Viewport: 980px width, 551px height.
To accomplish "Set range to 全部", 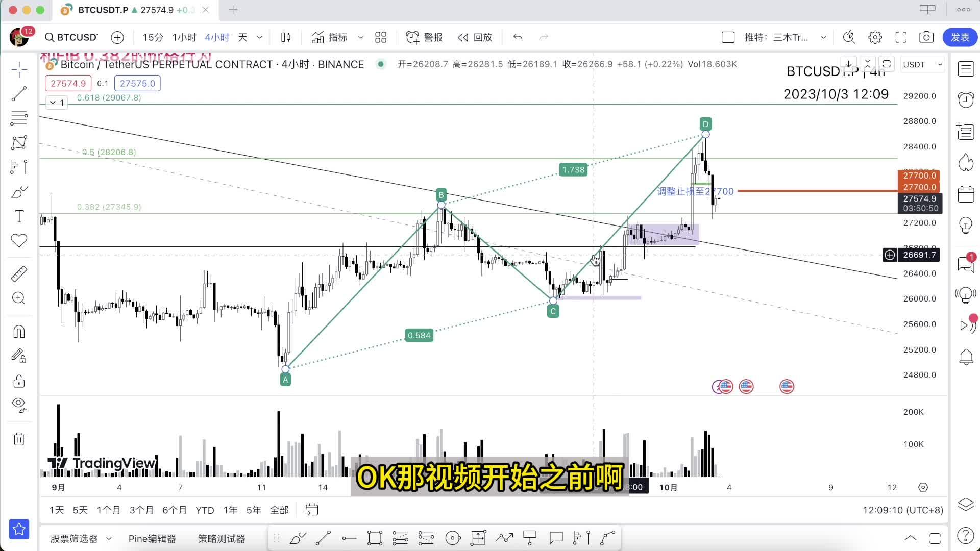I will coord(279,510).
